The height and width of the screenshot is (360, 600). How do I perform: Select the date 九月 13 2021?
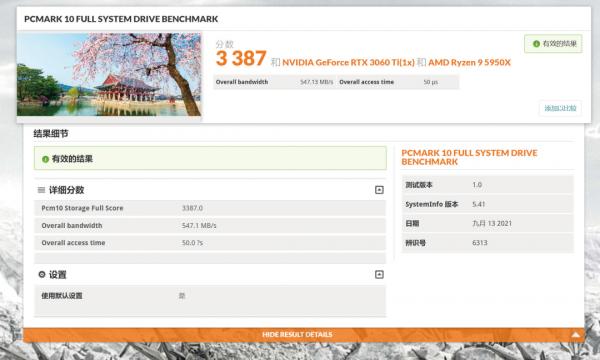[x=492, y=223]
